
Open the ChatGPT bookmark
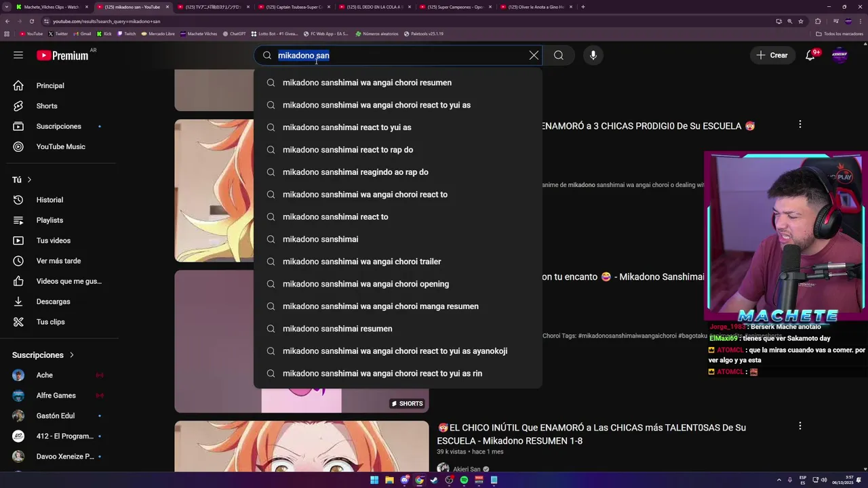(x=235, y=33)
